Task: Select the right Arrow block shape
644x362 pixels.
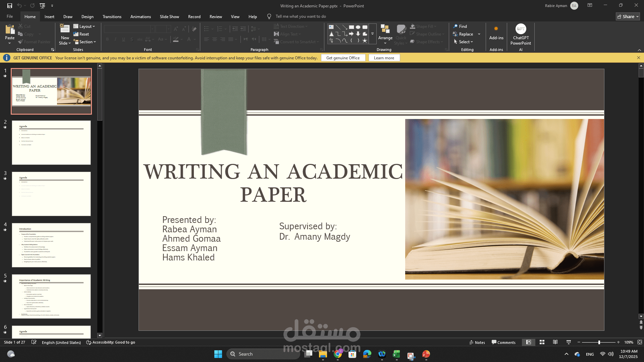Action: click(x=351, y=34)
